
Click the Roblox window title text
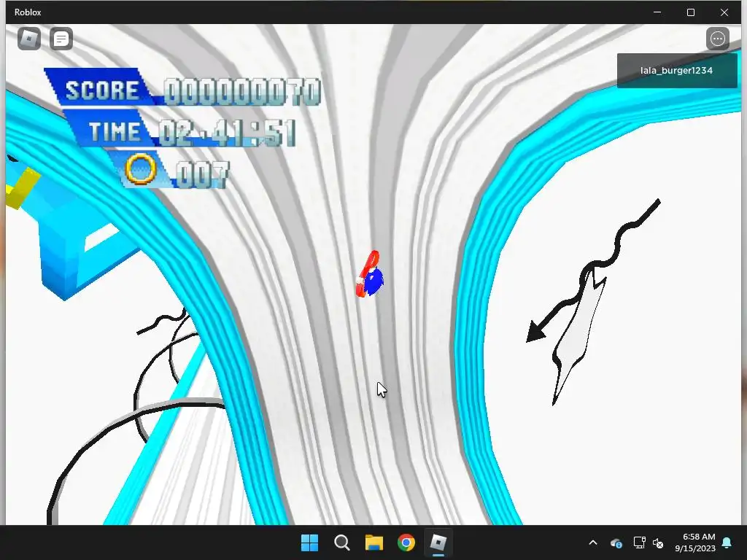(x=28, y=12)
